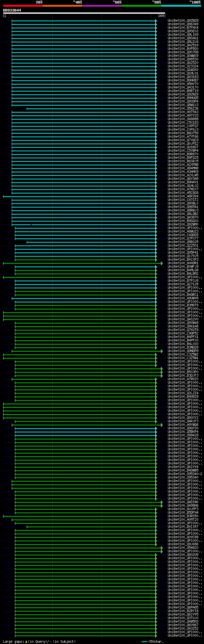This screenshot has width=204, height=644.
Task: Select the label UniRef100_A7RKZ0
Action: tap(183, 379)
